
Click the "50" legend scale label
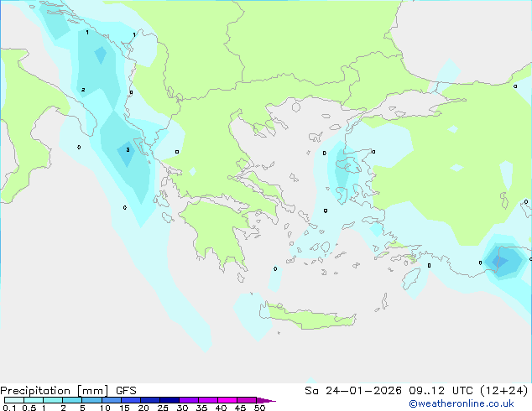pyautogui.click(x=259, y=408)
